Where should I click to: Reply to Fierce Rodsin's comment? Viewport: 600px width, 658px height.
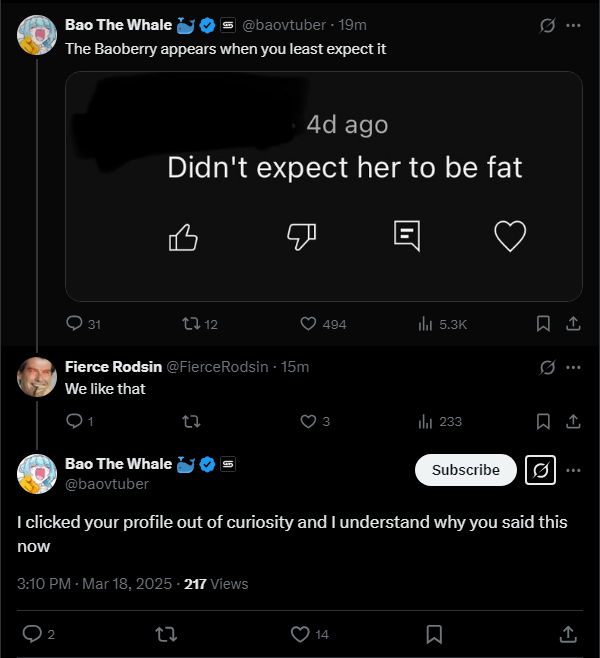73,421
